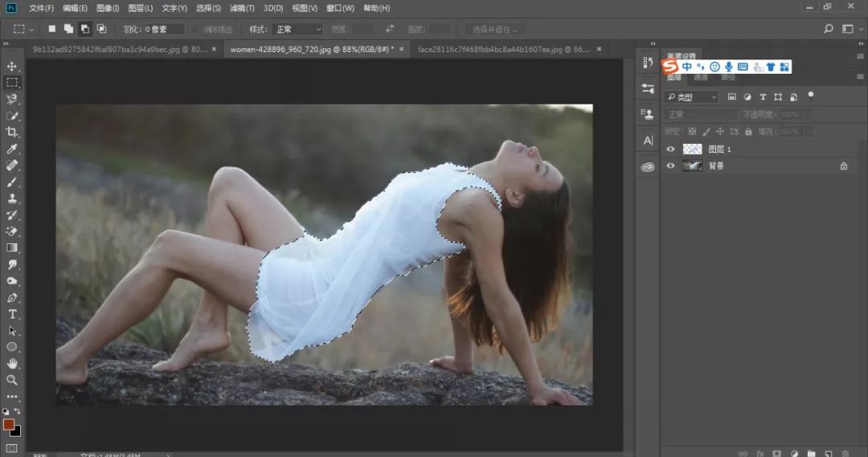Hide the 背景 layer with eye icon
The width and height of the screenshot is (868, 457).
(x=670, y=166)
